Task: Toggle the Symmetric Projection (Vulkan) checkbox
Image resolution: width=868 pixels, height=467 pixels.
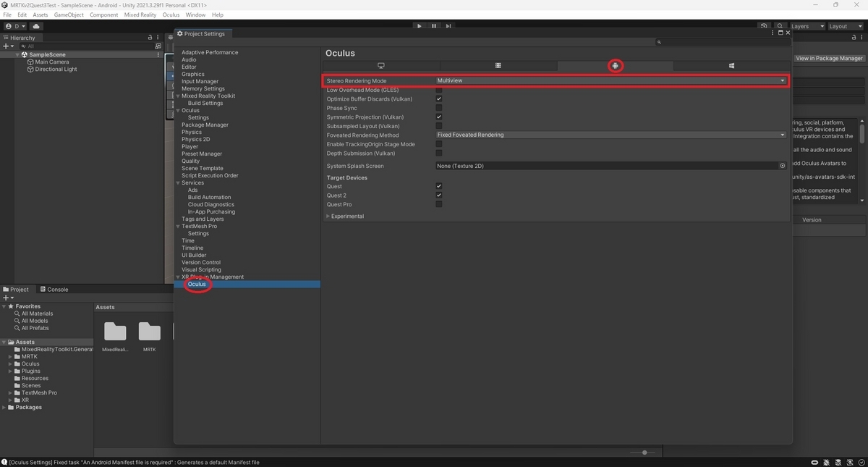Action: 438,117
